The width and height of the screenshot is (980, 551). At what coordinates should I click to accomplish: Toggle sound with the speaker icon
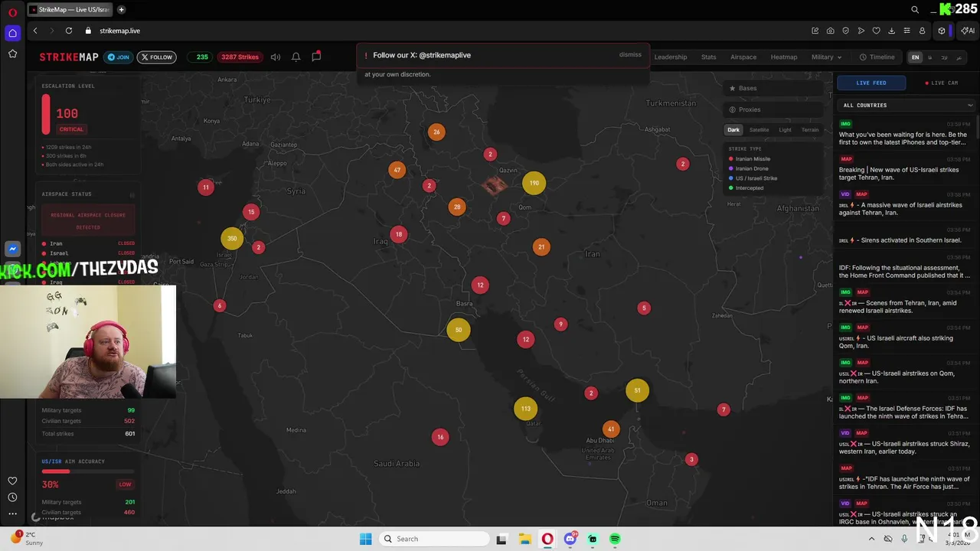276,57
